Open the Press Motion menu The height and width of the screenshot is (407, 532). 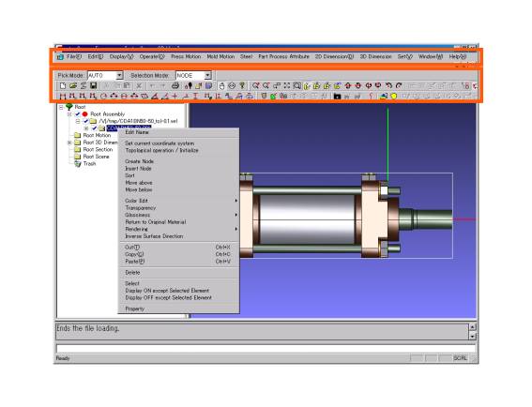[186, 56]
